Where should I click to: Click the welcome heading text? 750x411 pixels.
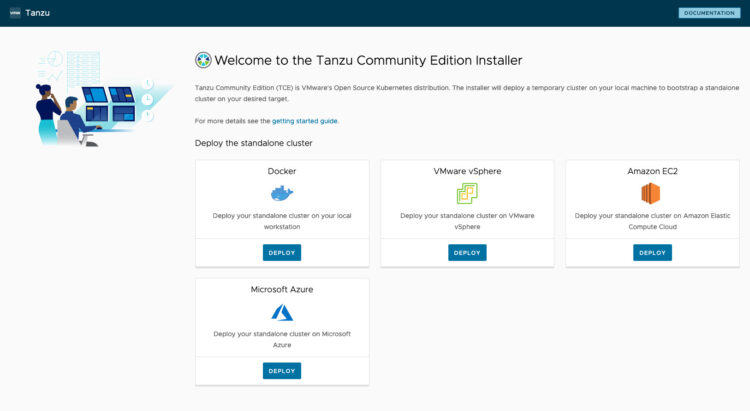(368, 60)
